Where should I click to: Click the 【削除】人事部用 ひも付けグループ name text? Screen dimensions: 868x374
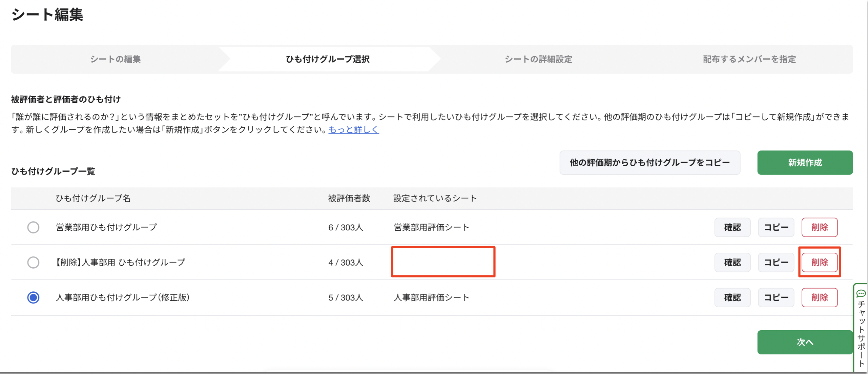120,262
